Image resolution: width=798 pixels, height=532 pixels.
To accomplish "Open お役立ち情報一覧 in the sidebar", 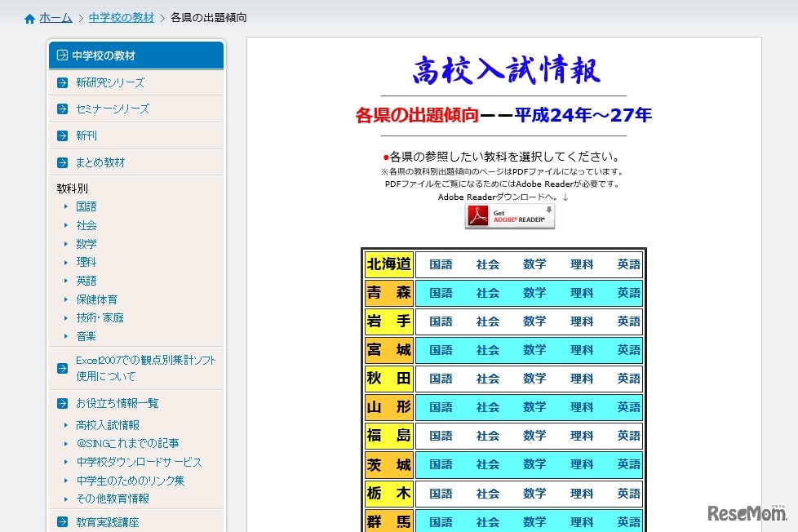I will tap(117, 404).
